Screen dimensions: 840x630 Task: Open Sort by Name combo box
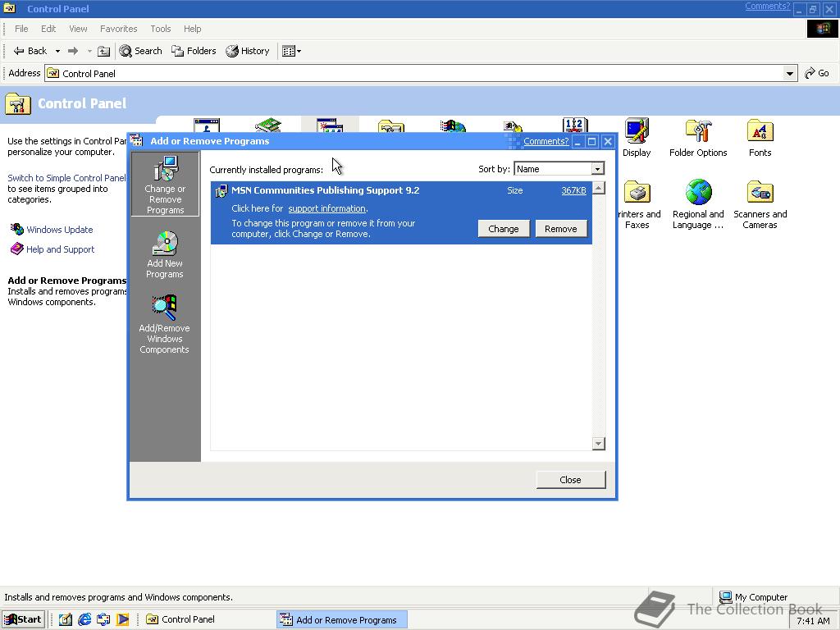click(x=559, y=169)
